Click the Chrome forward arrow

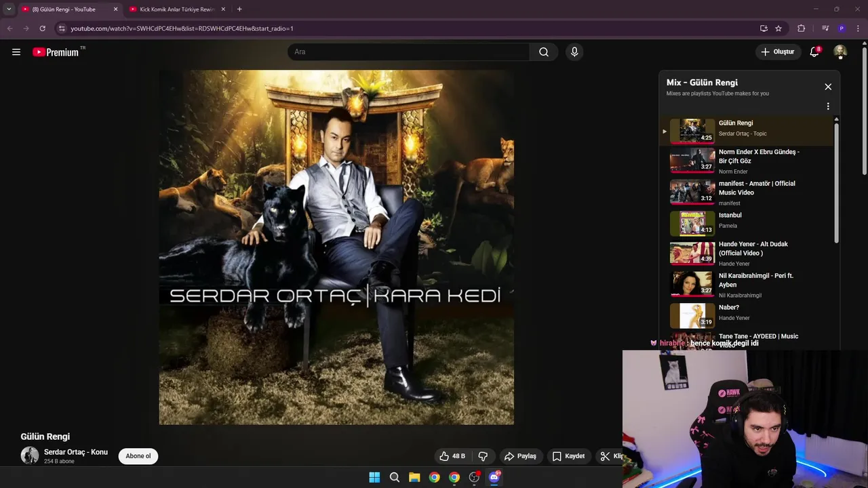[x=26, y=28]
